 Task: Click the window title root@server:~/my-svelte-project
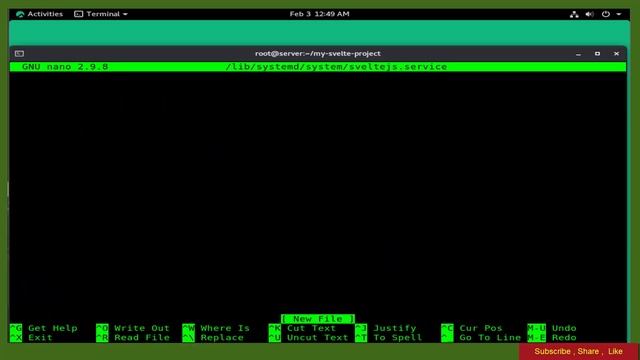pos(318,53)
